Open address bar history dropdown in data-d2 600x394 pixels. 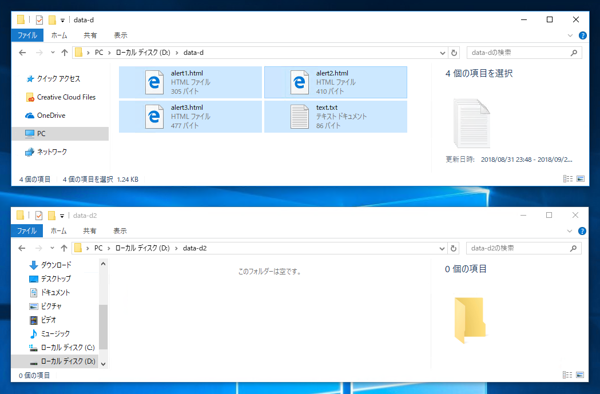[442, 248]
